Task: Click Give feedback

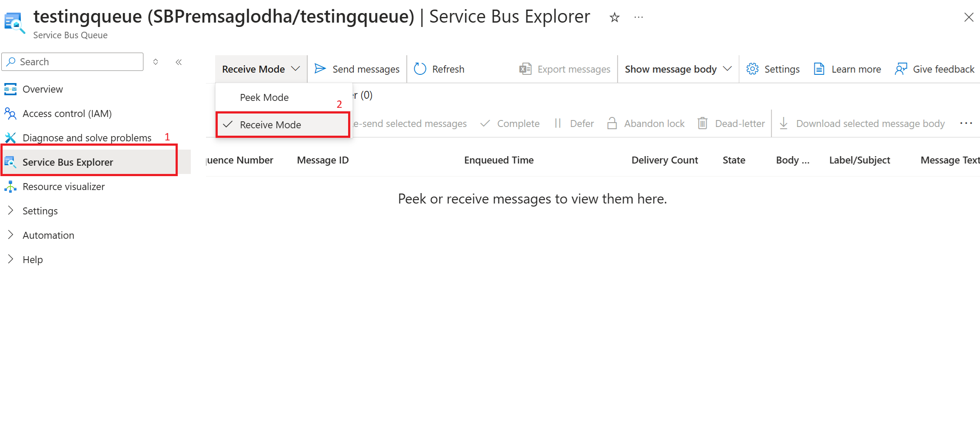Action: [935, 69]
